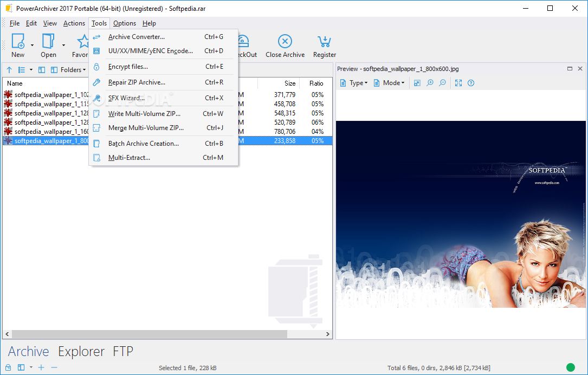Open preview help question mark icon

tap(471, 83)
